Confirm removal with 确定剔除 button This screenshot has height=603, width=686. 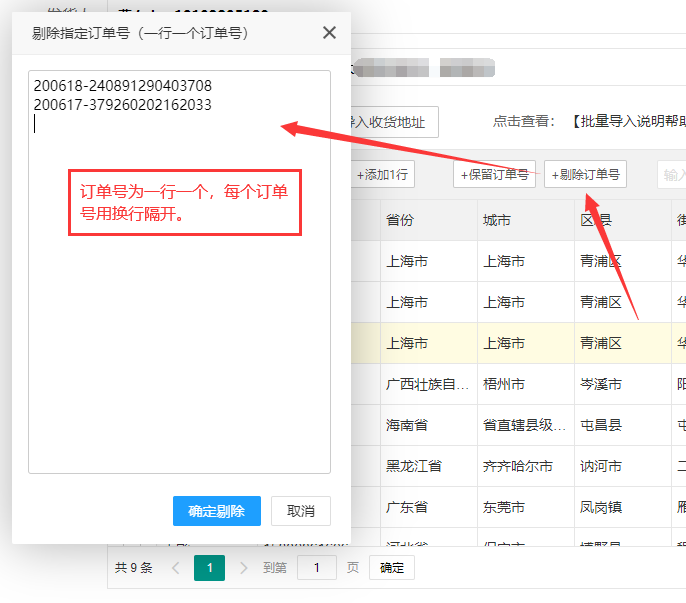[x=216, y=511]
